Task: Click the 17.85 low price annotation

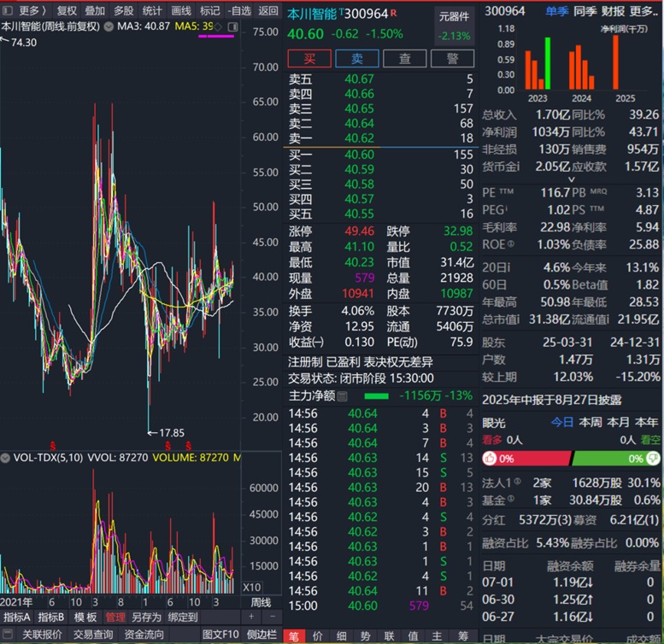Action: 166,432
